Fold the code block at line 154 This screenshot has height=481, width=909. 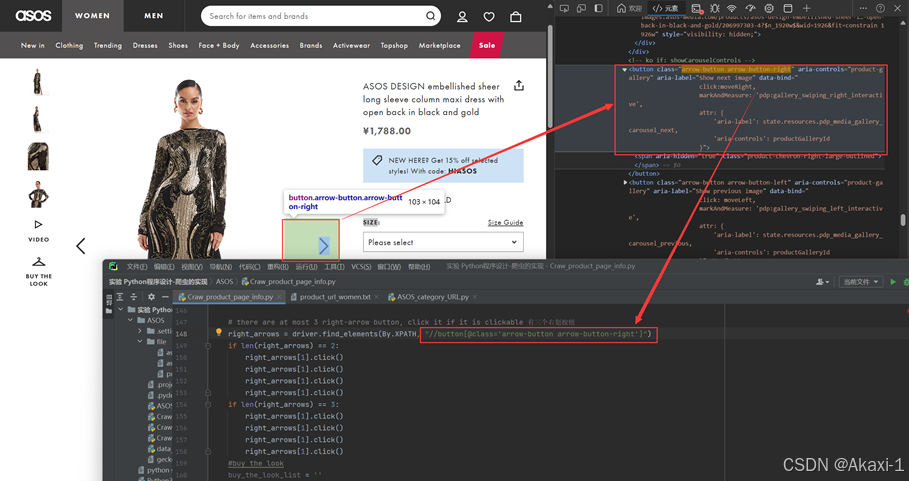(x=208, y=405)
